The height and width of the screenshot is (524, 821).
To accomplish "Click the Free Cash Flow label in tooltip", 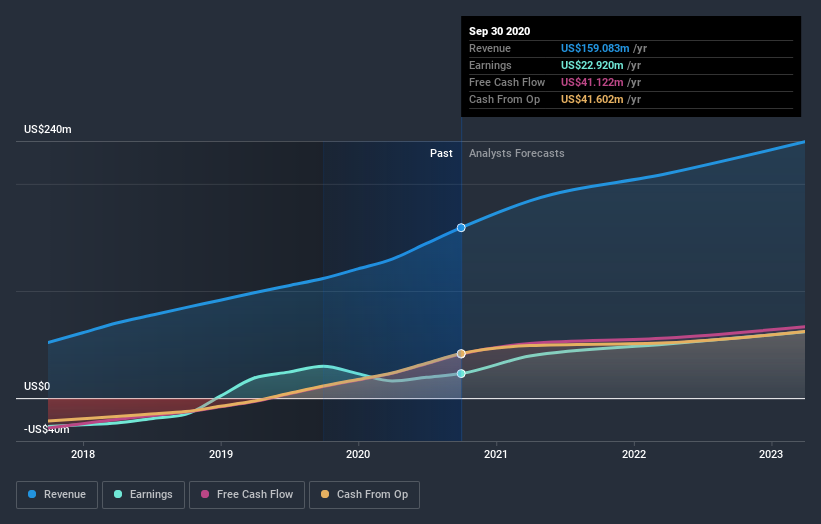I will click(x=507, y=82).
